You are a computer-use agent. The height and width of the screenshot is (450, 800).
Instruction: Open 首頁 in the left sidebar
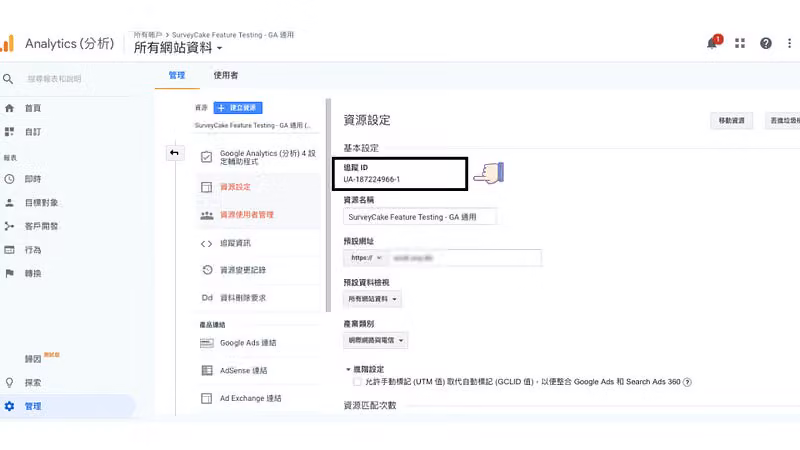point(33,108)
